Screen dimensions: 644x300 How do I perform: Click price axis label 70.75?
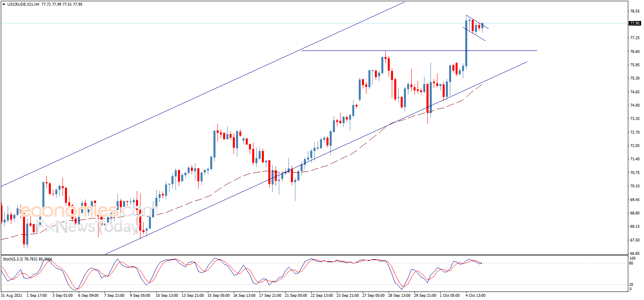635,173
